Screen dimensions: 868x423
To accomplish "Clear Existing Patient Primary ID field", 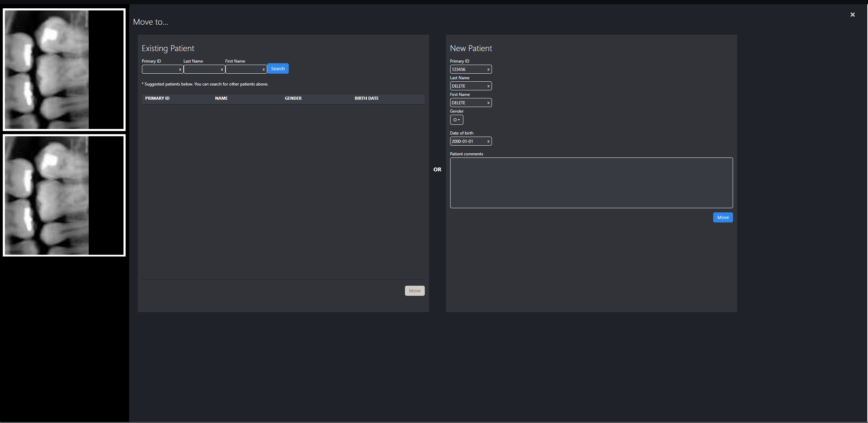I will [x=180, y=70].
